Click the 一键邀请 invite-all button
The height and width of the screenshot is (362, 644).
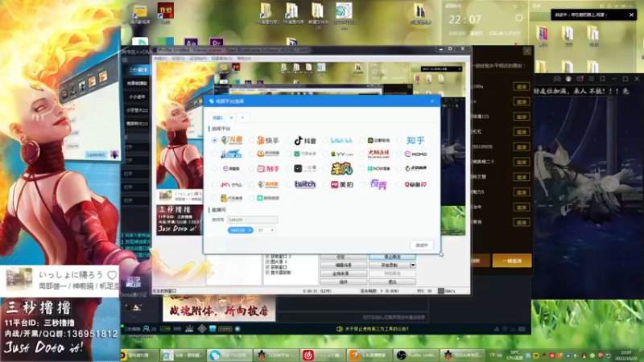tap(512, 261)
